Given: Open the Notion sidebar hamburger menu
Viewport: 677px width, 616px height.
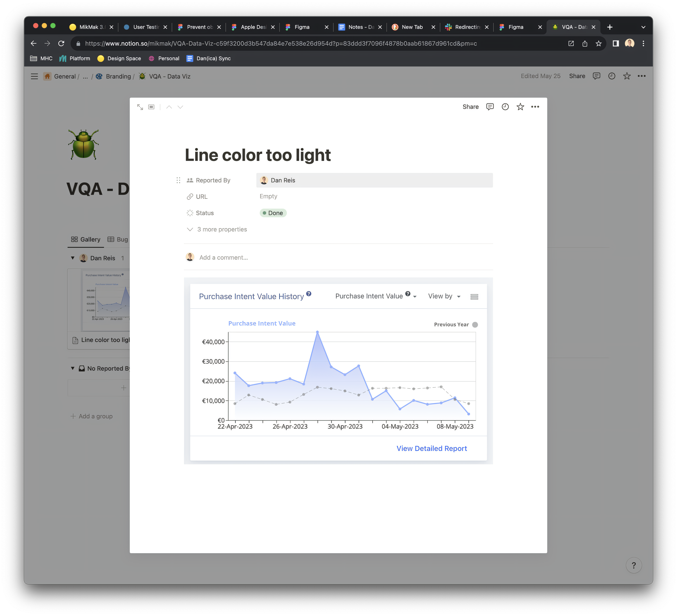Looking at the screenshot, I should (34, 76).
